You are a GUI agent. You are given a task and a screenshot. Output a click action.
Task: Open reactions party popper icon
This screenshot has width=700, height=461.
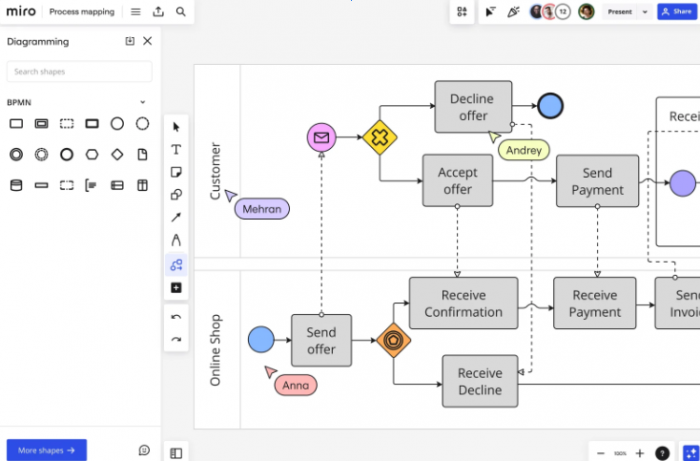pyautogui.click(x=513, y=12)
